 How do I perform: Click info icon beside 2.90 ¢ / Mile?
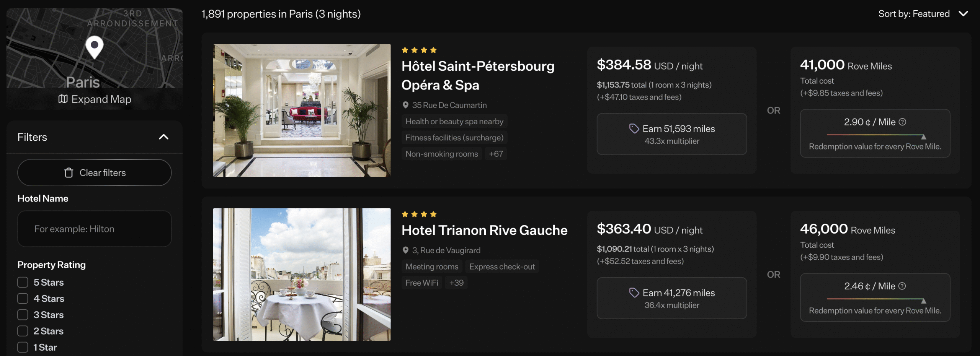coord(903,122)
